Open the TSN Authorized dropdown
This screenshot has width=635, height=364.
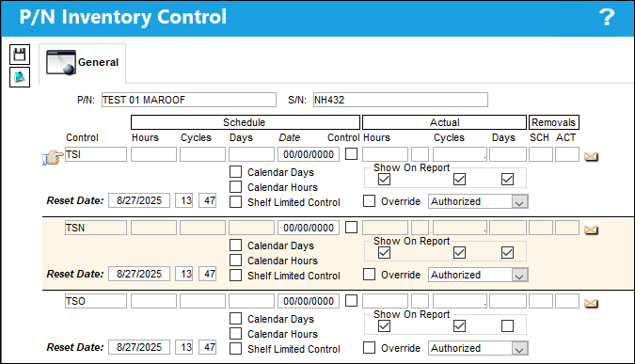pyautogui.click(x=519, y=275)
